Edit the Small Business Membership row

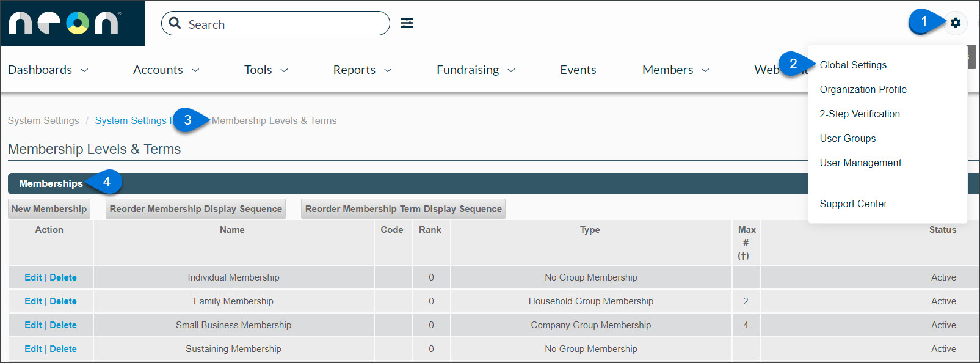pos(33,325)
